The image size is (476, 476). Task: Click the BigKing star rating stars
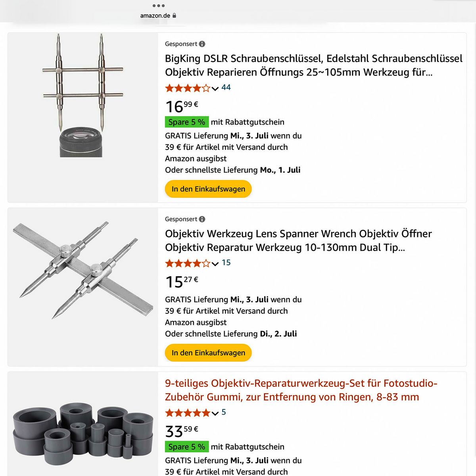(x=187, y=88)
